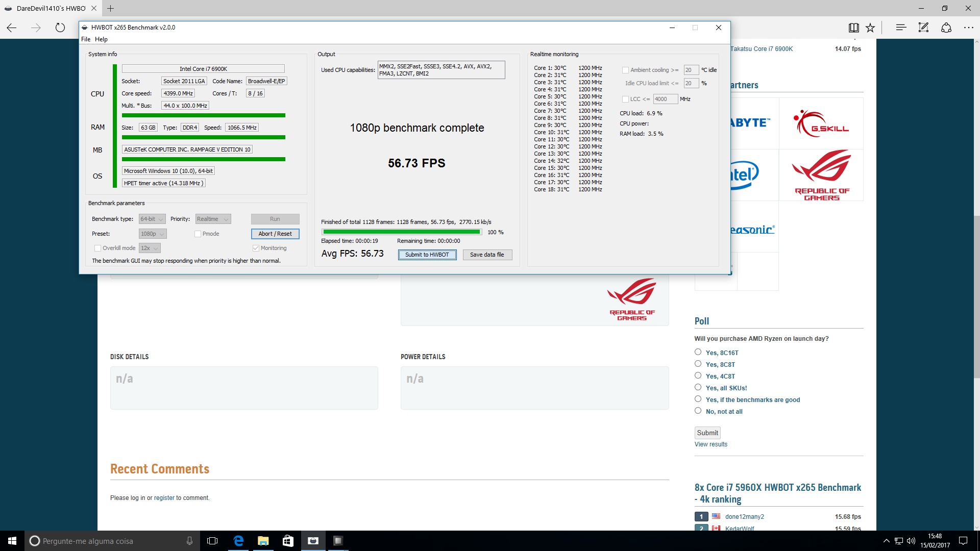Go back in Edge browser
This screenshot has height=551, width=980.
[12, 28]
